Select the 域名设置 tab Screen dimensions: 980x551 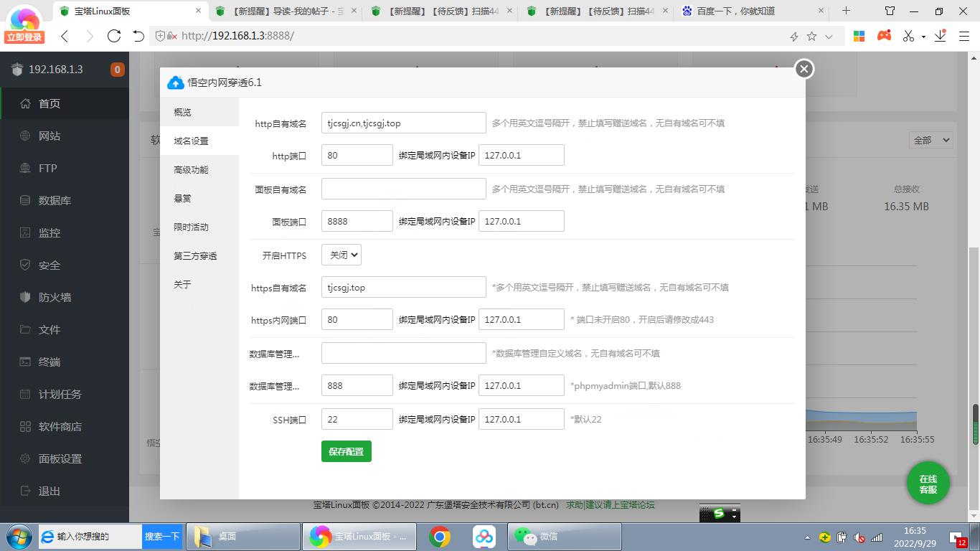(199, 141)
